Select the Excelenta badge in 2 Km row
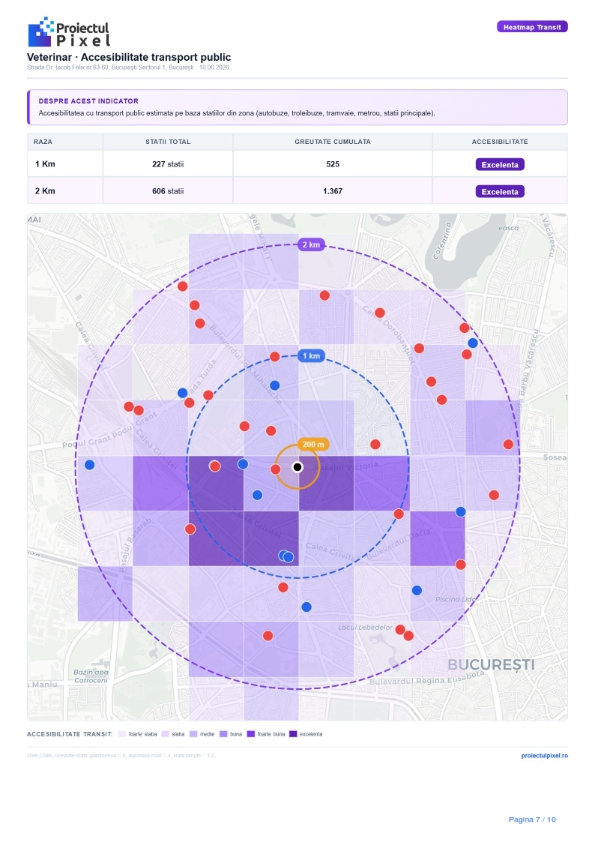 499,192
